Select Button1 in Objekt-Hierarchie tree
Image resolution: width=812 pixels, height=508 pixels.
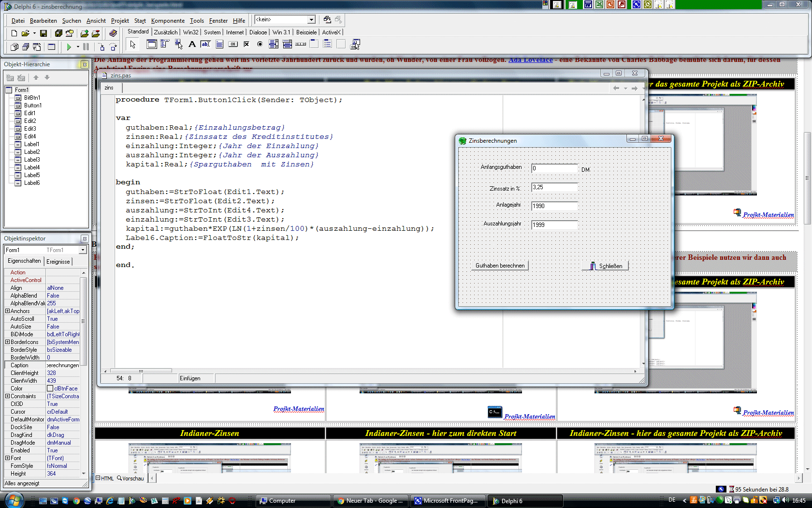[33, 105]
